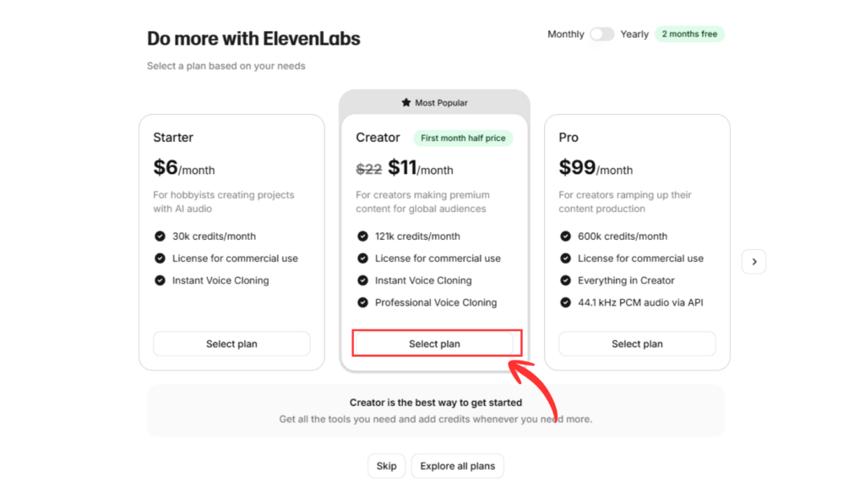Open Explore all plans
The image size is (865, 504).
coord(457,466)
